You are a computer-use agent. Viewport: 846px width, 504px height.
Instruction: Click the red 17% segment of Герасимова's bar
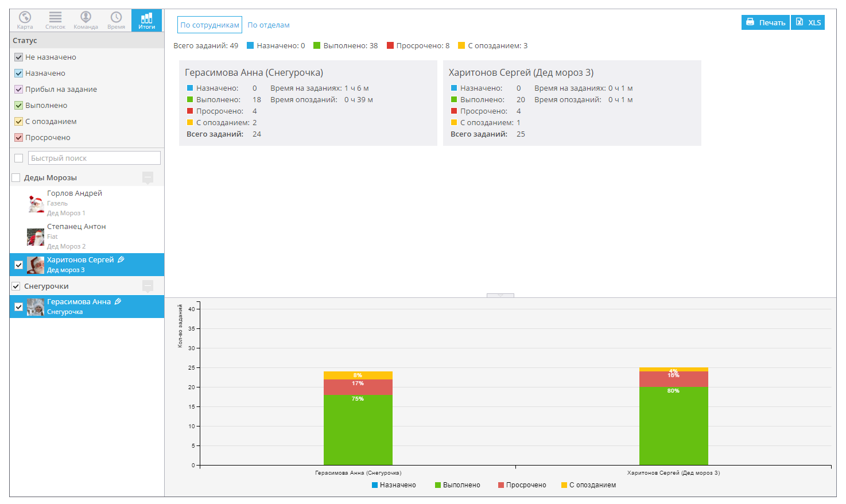click(x=358, y=387)
